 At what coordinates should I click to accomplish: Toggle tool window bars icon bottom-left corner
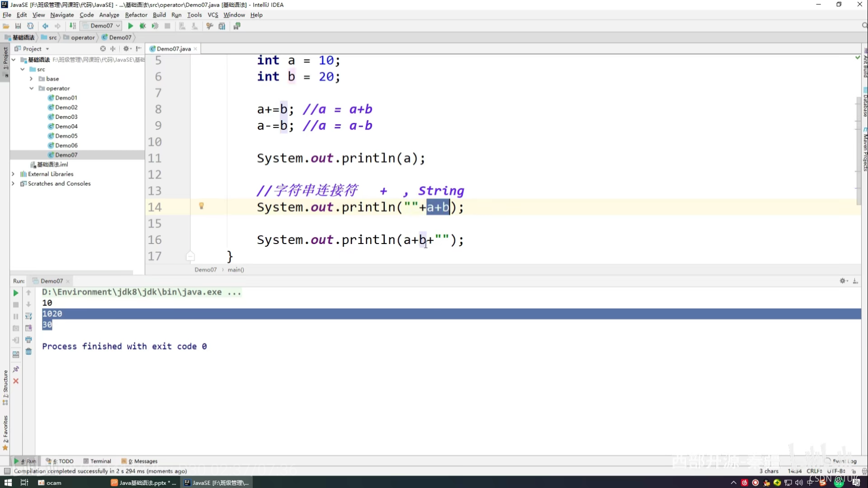[7, 471]
